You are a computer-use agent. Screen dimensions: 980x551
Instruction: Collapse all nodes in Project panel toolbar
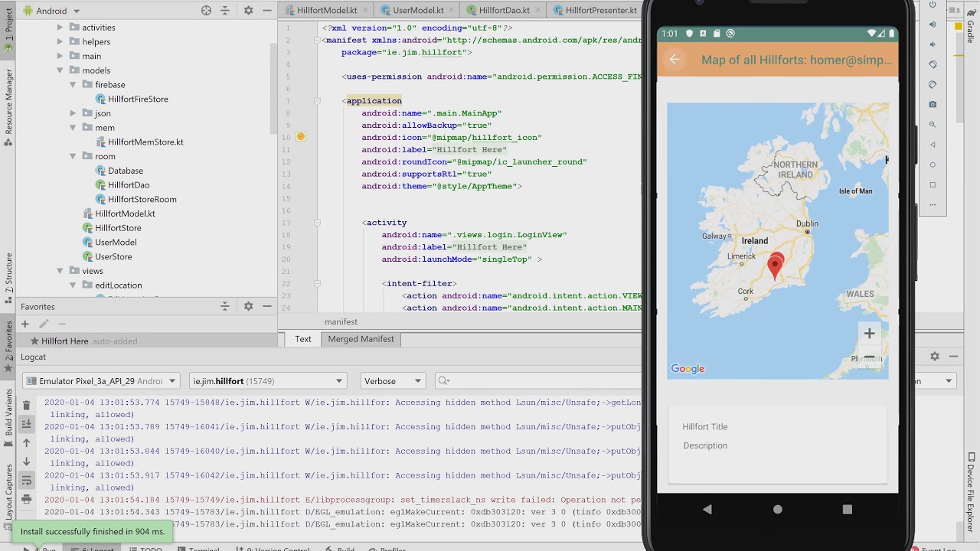(x=226, y=11)
